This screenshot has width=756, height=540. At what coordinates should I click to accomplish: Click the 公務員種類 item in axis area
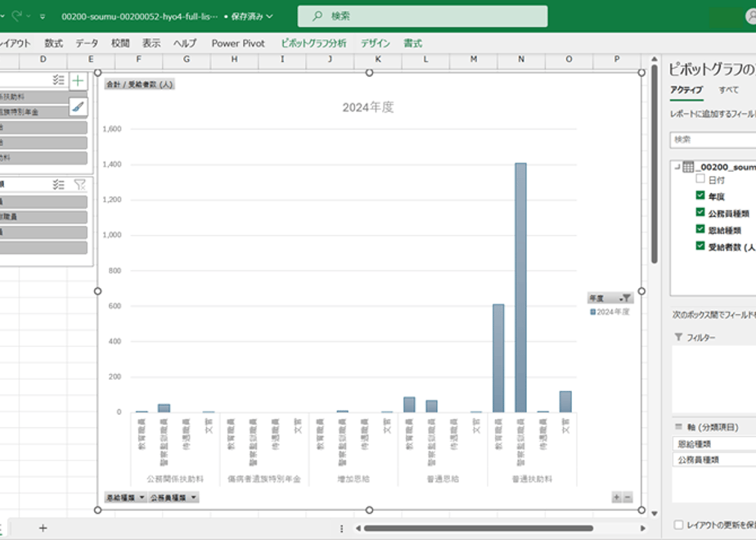(714, 460)
